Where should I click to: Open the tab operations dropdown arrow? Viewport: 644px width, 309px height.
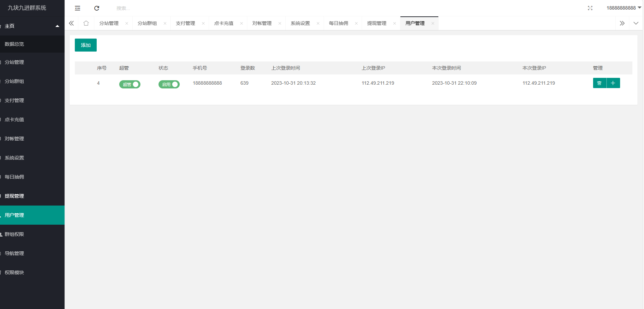point(636,23)
